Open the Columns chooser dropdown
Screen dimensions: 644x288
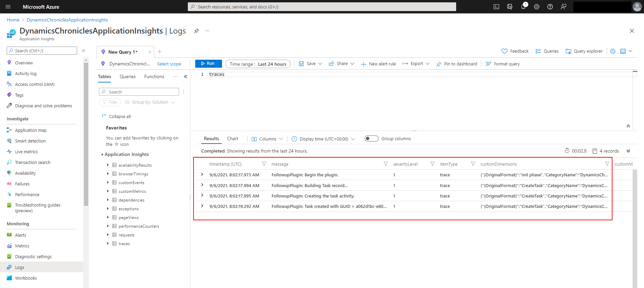click(x=267, y=139)
